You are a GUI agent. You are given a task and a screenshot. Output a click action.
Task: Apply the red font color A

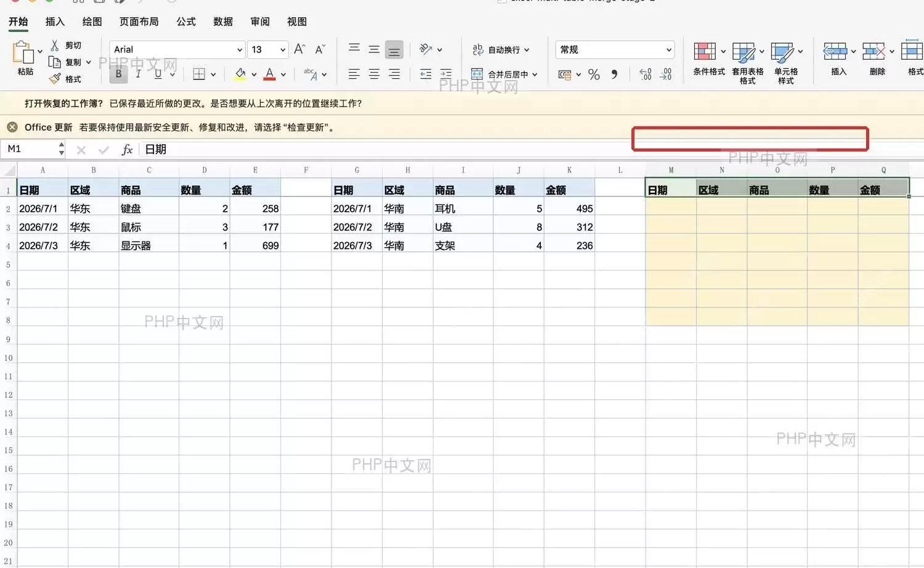pos(269,74)
